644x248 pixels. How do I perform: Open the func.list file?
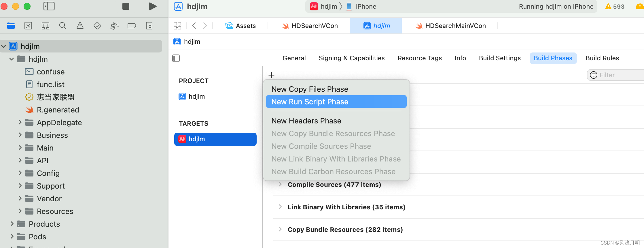click(45, 84)
